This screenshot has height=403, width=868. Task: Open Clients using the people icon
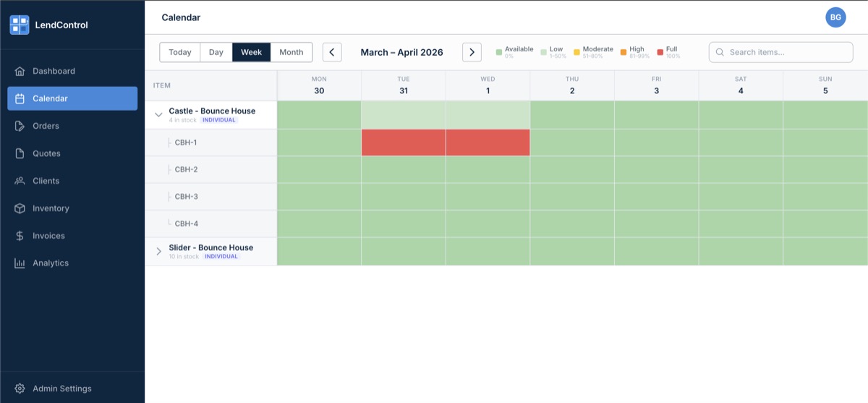coord(20,181)
